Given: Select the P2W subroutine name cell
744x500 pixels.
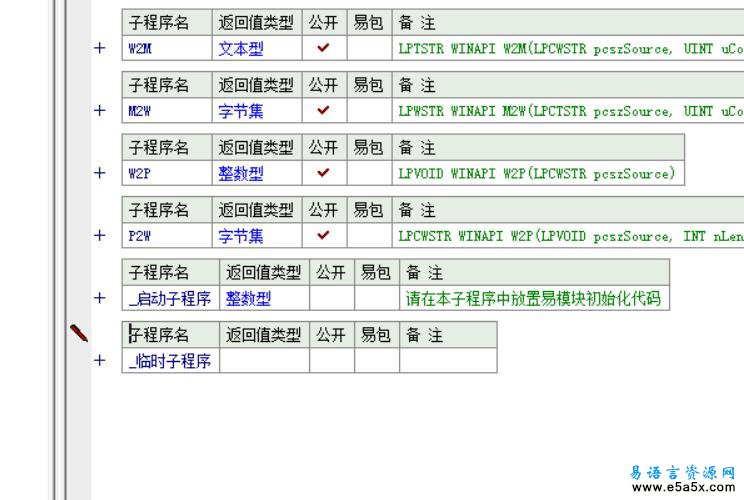Looking at the screenshot, I should pyautogui.click(x=167, y=236).
